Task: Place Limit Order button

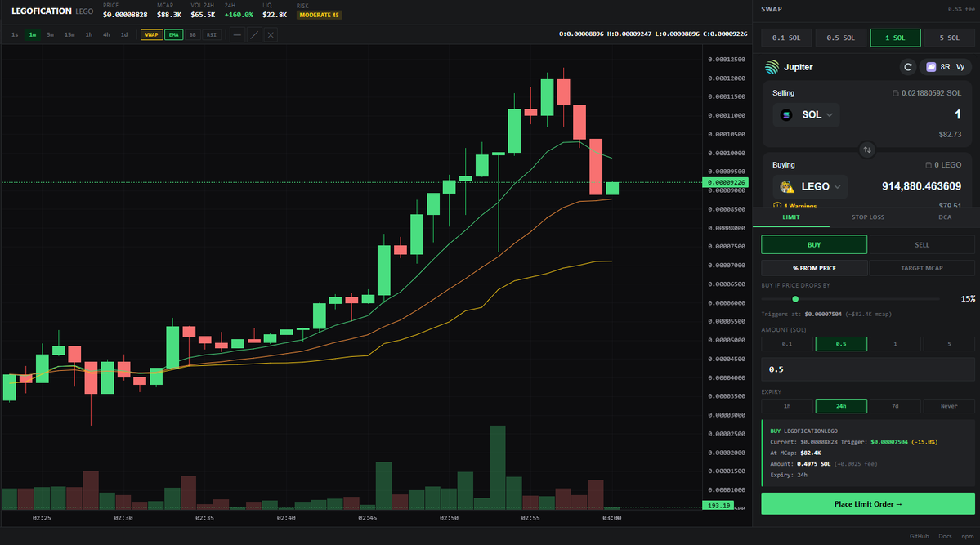Action: [x=867, y=504]
